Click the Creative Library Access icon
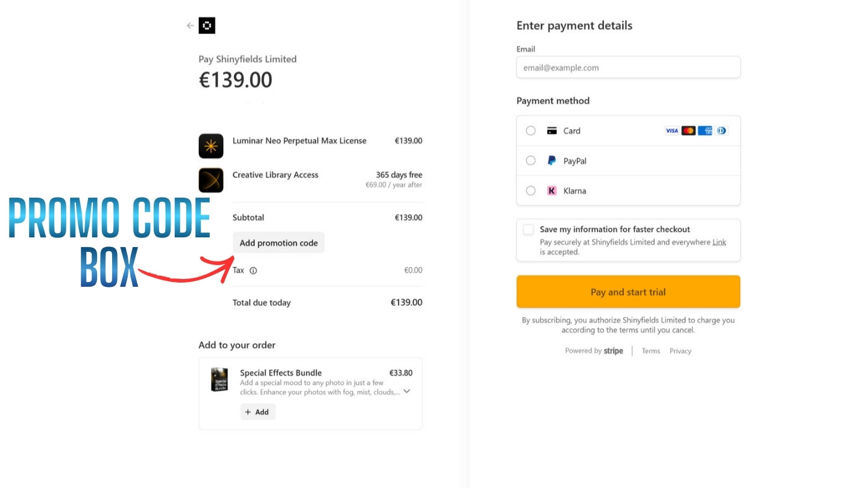Image resolution: width=868 pixels, height=488 pixels. point(211,180)
